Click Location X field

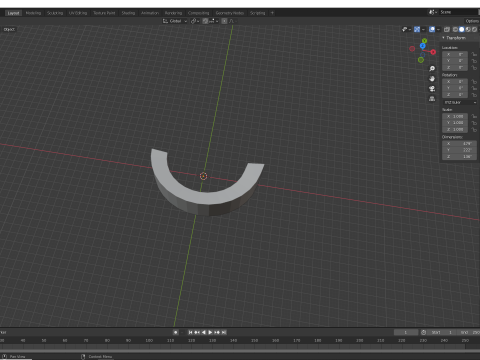pyautogui.click(x=455, y=54)
